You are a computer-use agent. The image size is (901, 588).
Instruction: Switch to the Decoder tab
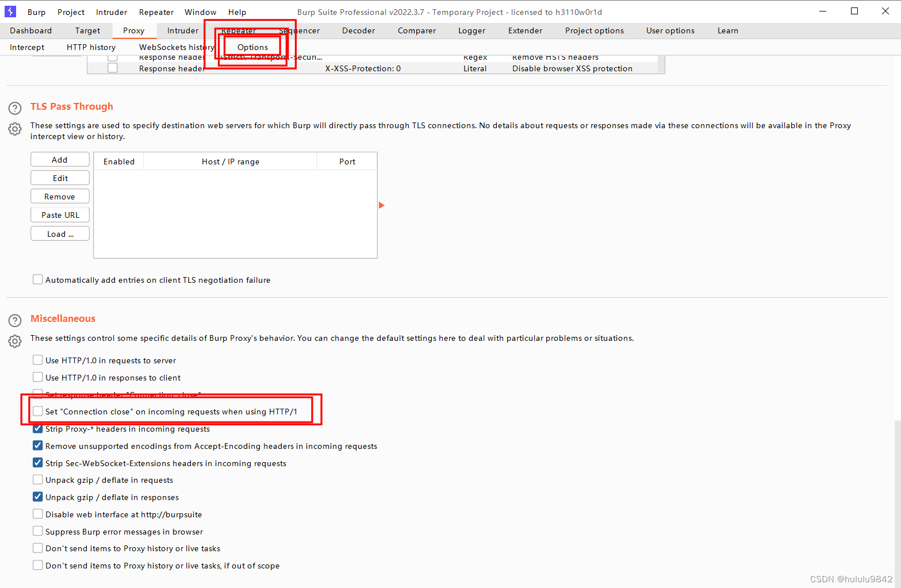(358, 30)
